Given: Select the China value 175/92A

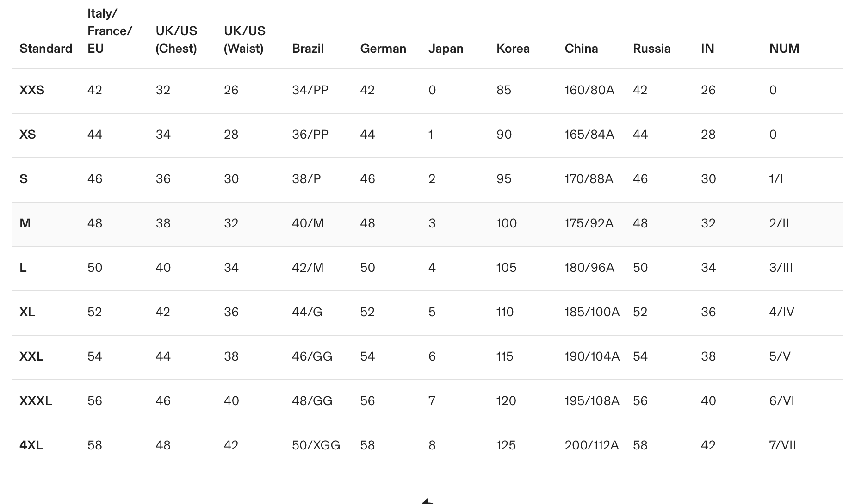Looking at the screenshot, I should (589, 223).
